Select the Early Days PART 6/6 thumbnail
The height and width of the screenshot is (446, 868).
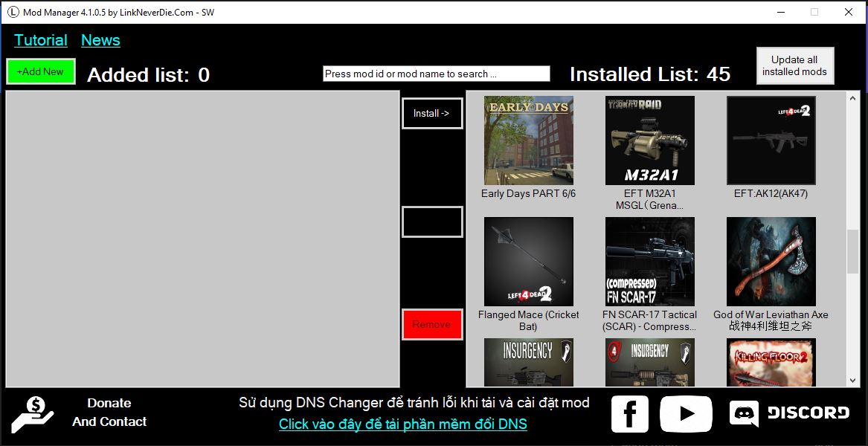tap(529, 140)
